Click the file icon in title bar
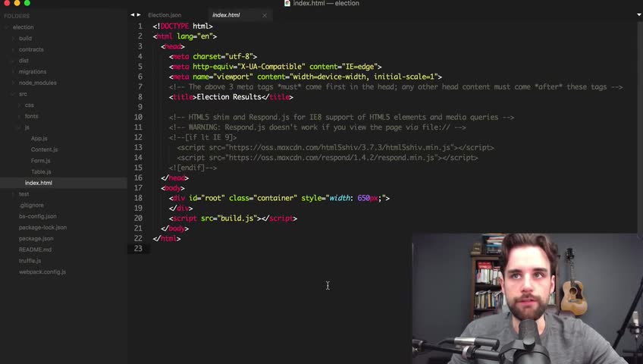The width and height of the screenshot is (643, 364). [287, 3]
